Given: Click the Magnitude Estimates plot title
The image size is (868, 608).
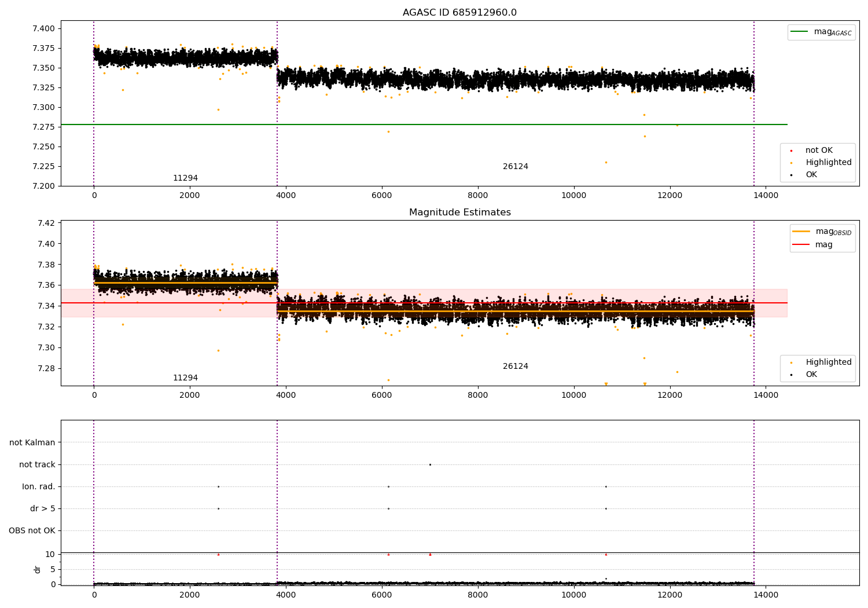Looking at the screenshot, I should pos(459,213).
